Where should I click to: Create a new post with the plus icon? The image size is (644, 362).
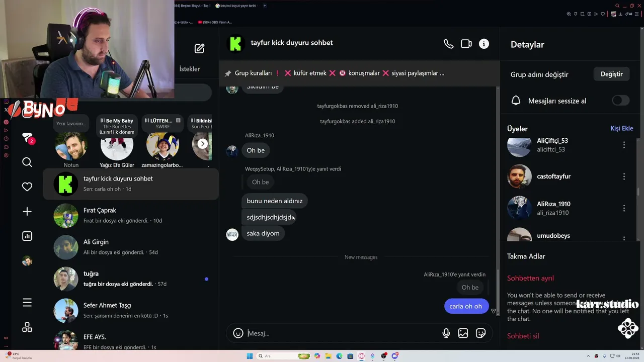tap(27, 212)
